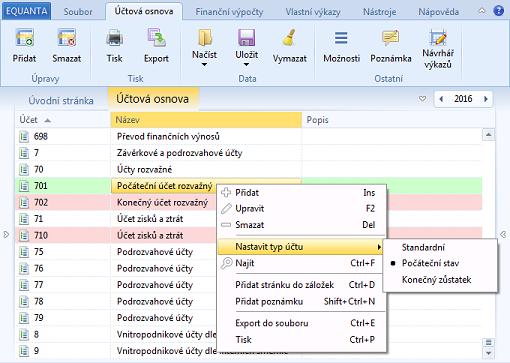Image resolution: width=510 pixels, height=363 pixels.
Task: Click the document icon for account 70
Action: pyautogui.click(x=24, y=169)
